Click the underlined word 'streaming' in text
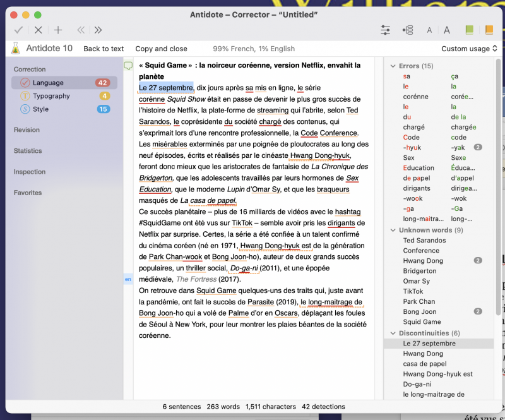Image resolution: width=505 pixels, height=420 pixels. point(273,111)
